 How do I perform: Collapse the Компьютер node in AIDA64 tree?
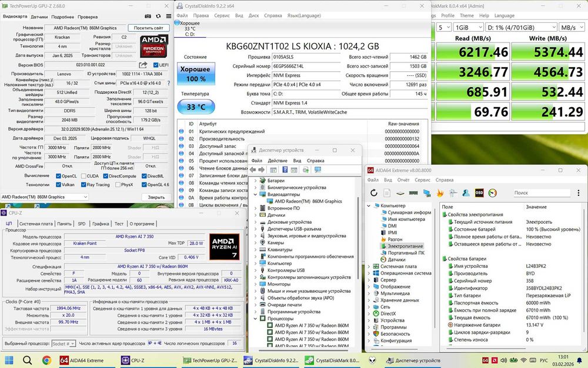click(x=369, y=205)
